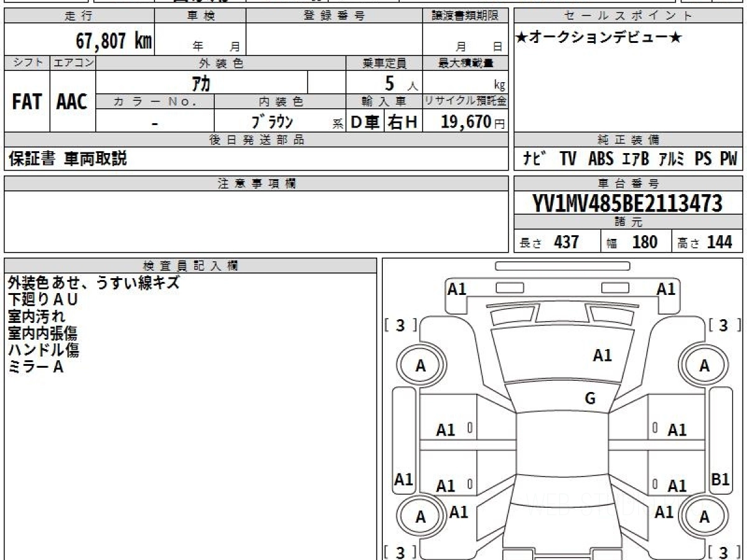The image size is (747, 560).
Task: Click the 純正装備 header
Action: pyautogui.click(x=629, y=140)
